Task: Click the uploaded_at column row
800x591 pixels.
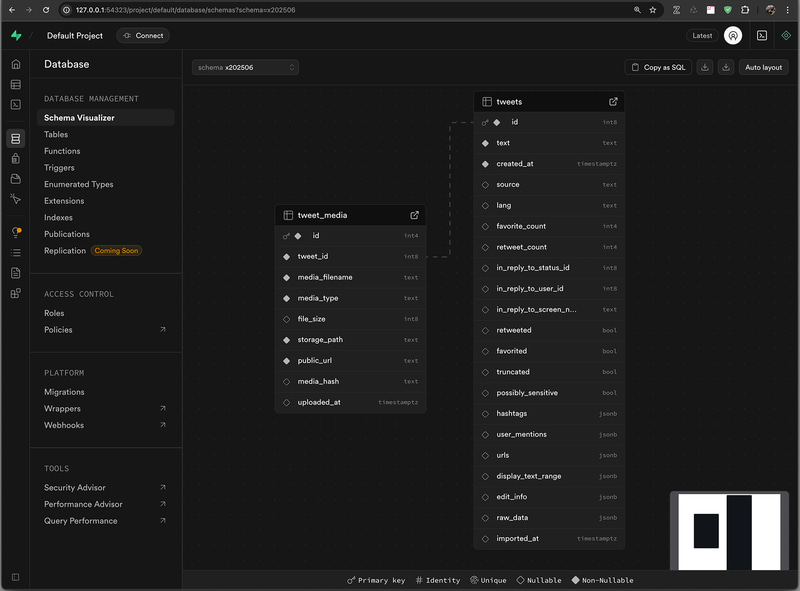Action: [x=351, y=402]
